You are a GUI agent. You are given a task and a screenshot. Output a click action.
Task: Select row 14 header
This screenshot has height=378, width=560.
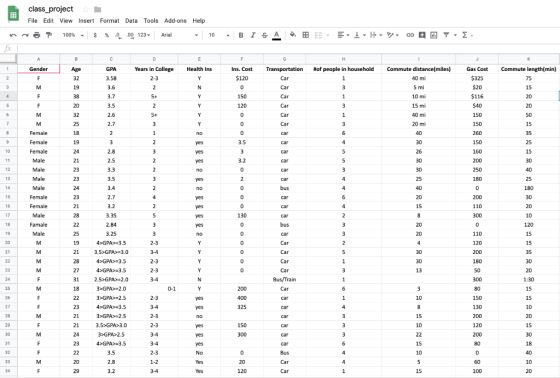tap(8, 188)
